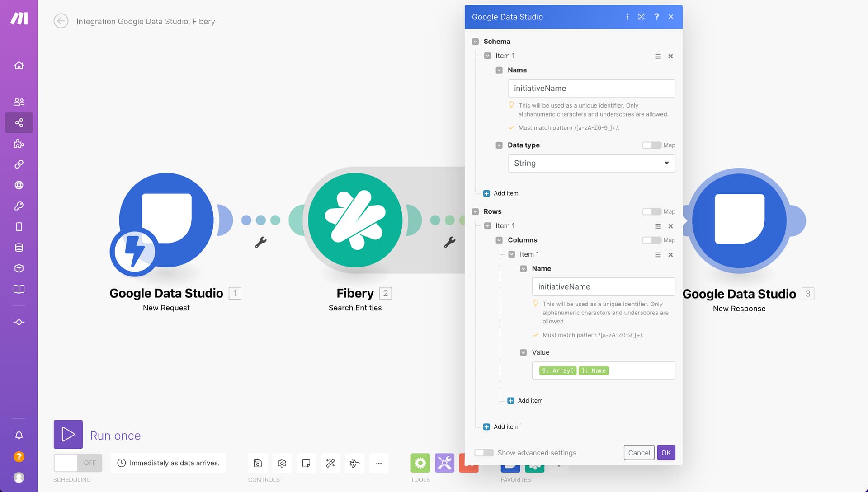Viewport: 868px width, 492px height.
Task: Open Immediately as data arrives schedule
Action: [x=168, y=463]
